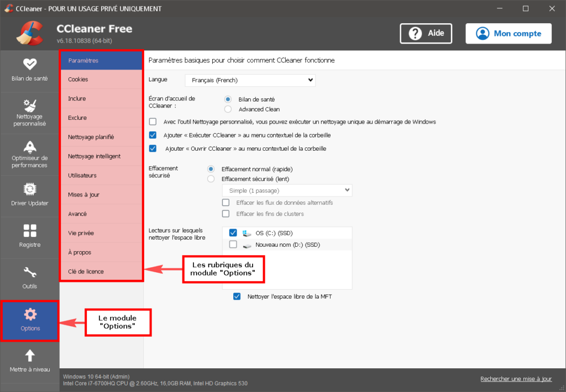Click the Aide button

point(426,34)
